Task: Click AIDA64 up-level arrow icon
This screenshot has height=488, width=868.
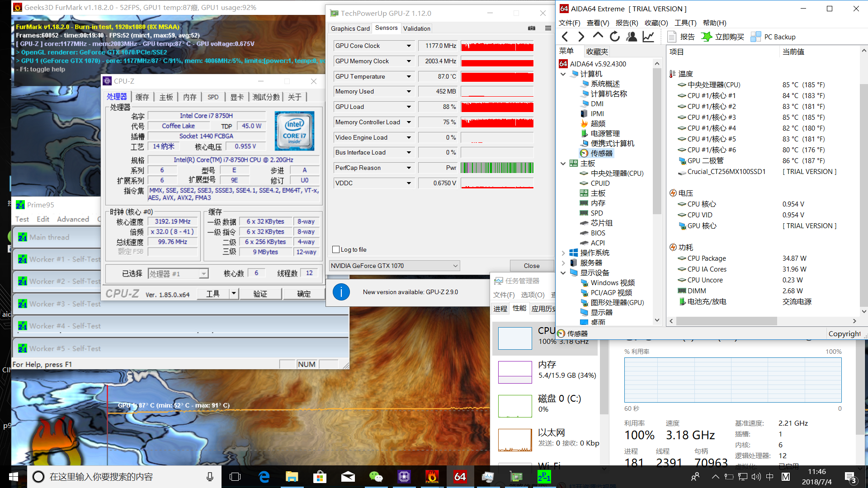Action: pyautogui.click(x=598, y=36)
